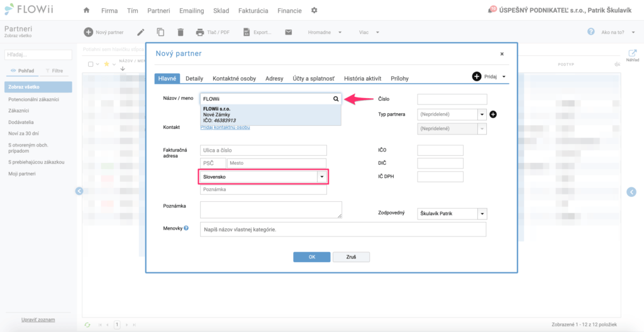This screenshot has height=332, width=644.
Task: Click the Hľadaj search box in sidebar
Action: tap(38, 55)
